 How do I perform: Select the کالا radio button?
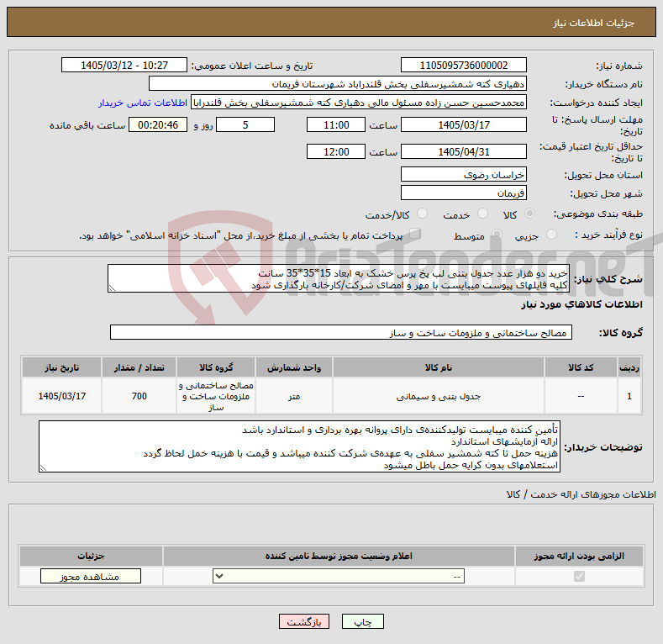(529, 214)
